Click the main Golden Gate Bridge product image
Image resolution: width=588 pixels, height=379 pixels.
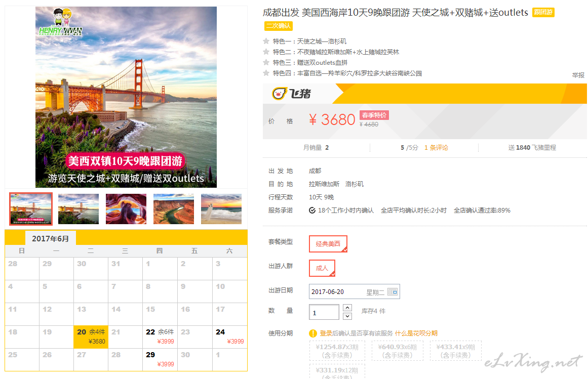pyautogui.click(x=126, y=97)
